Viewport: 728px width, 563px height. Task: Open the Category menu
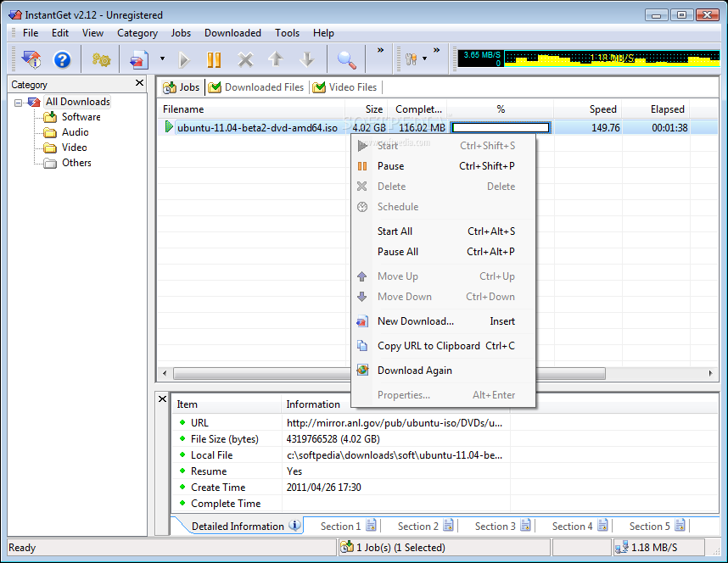pos(137,33)
